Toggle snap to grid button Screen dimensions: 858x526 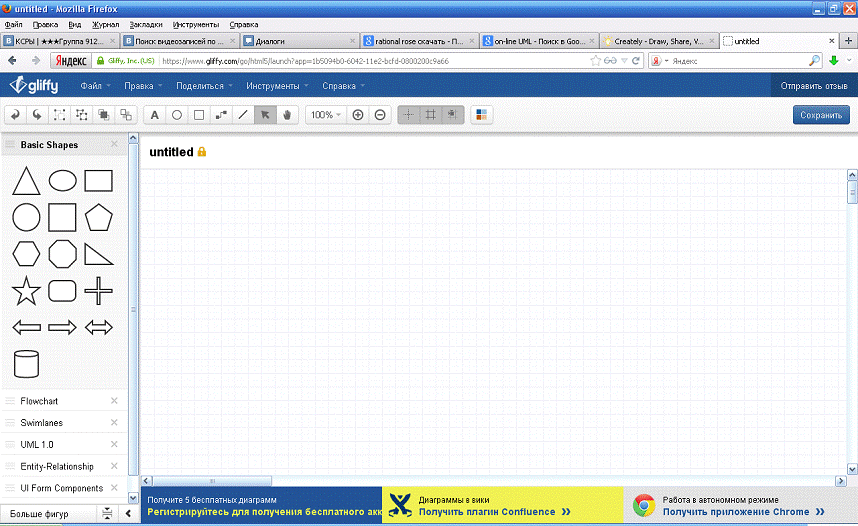453,115
